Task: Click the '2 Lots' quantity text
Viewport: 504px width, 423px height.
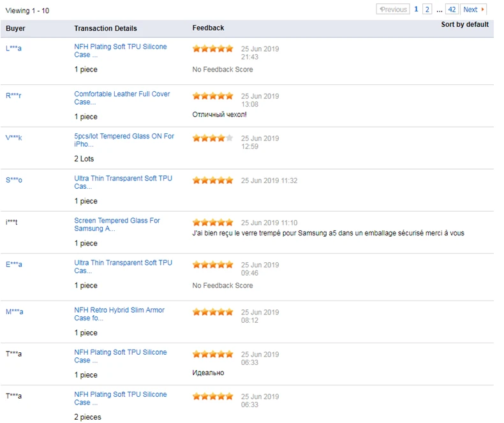Action: [84, 159]
